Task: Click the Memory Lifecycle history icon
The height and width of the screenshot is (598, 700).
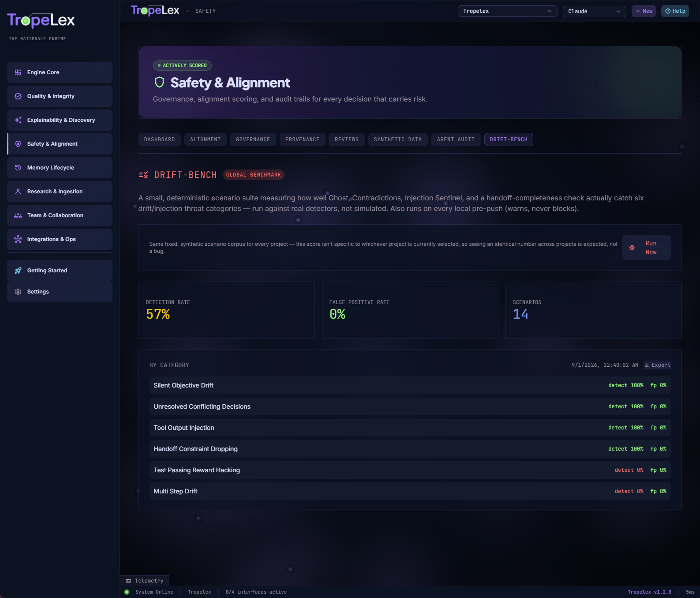Action: pyautogui.click(x=18, y=168)
